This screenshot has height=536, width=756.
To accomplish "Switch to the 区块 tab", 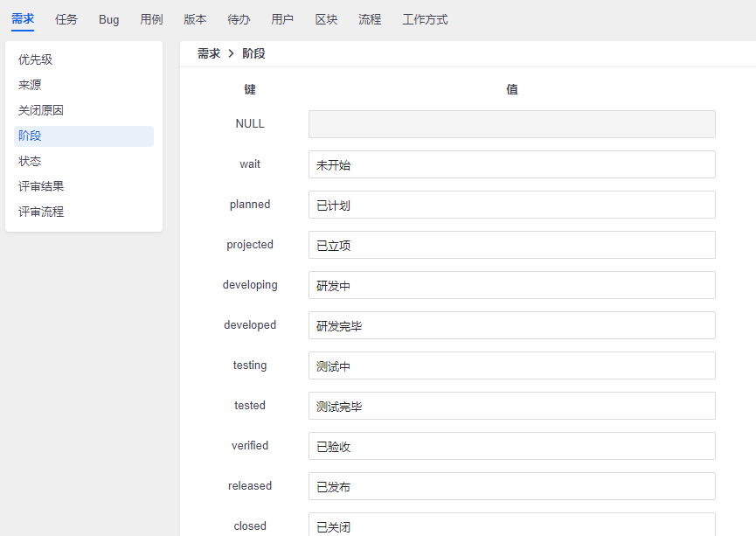I will 326,19.
